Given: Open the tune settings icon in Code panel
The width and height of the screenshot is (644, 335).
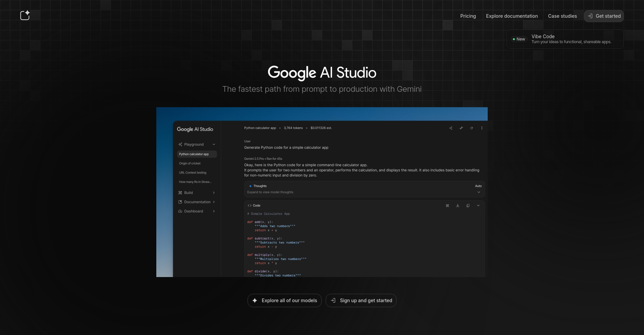Looking at the screenshot, I should 447,206.
